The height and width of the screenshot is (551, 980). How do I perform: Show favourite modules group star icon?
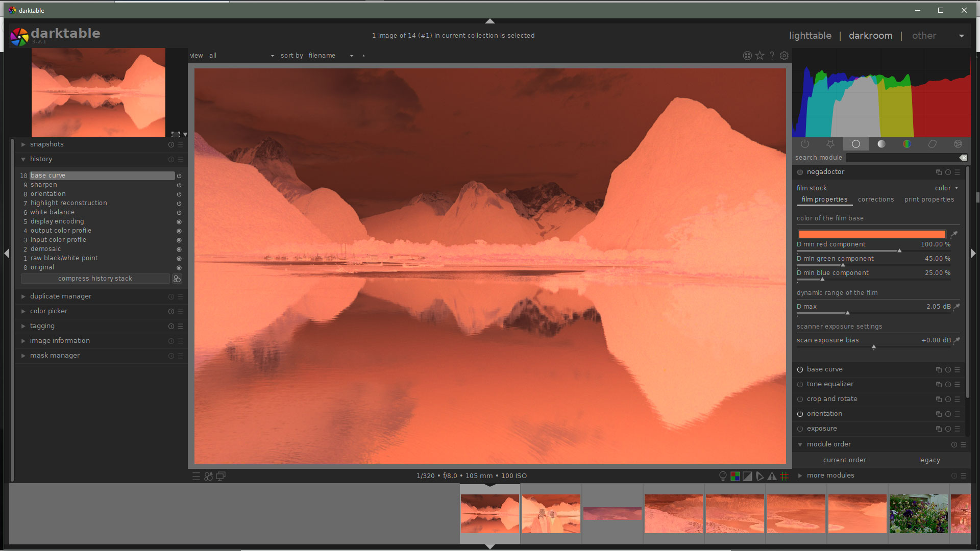(830, 144)
